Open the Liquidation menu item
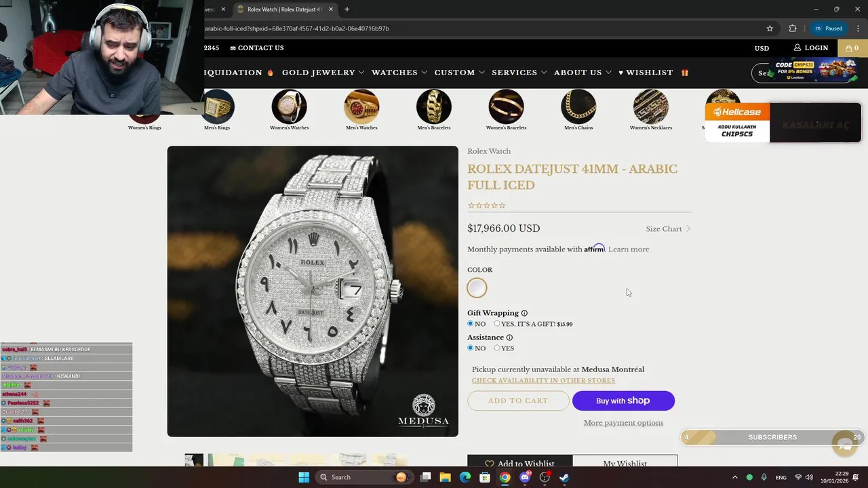 point(239,73)
